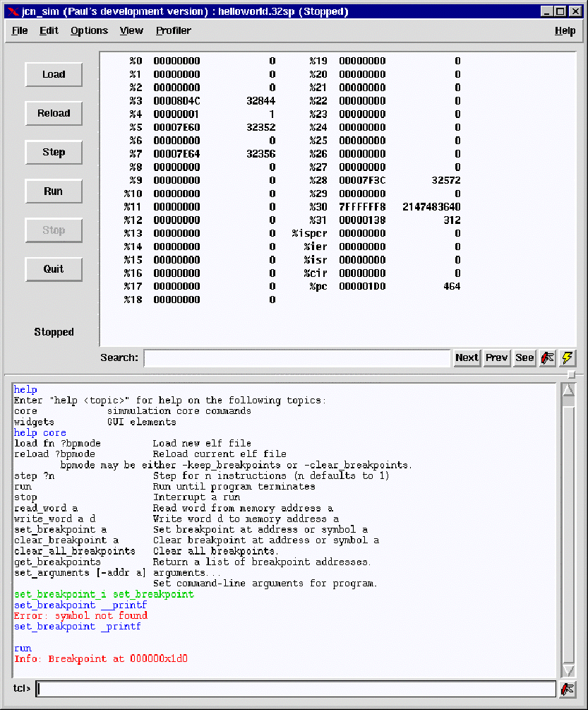
Task: Focus the Search text field
Action: pyautogui.click(x=296, y=358)
